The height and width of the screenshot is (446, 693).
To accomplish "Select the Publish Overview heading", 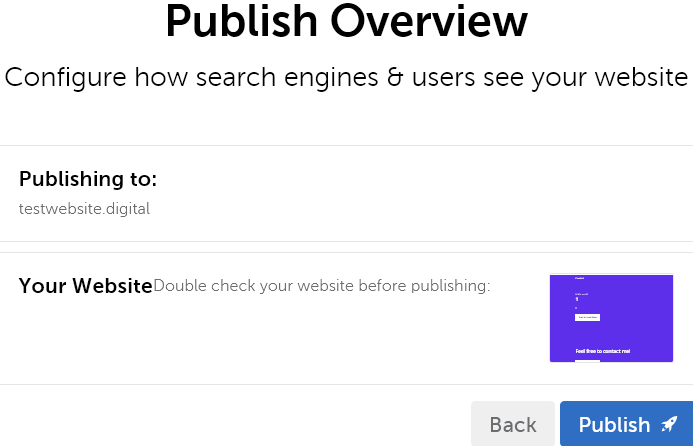I will pos(346,22).
